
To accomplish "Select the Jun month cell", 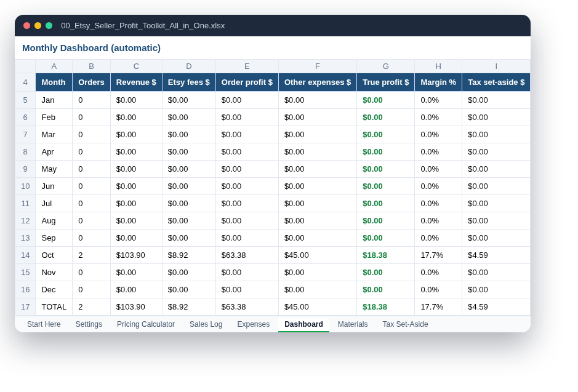I will [x=54, y=186].
